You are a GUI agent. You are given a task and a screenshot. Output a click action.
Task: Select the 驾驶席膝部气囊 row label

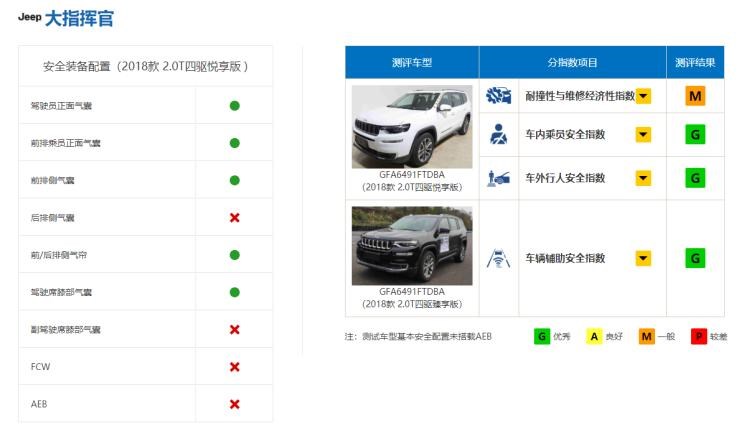[x=61, y=292]
